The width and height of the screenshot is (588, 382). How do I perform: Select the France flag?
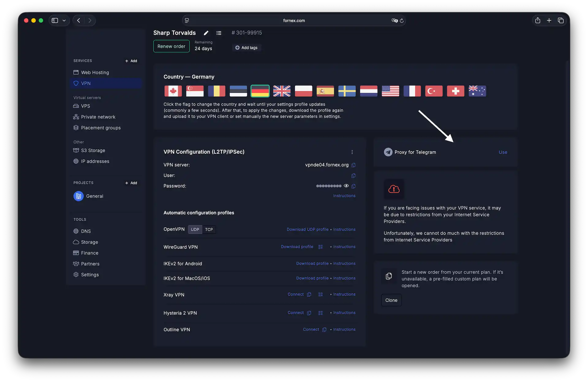412,91
